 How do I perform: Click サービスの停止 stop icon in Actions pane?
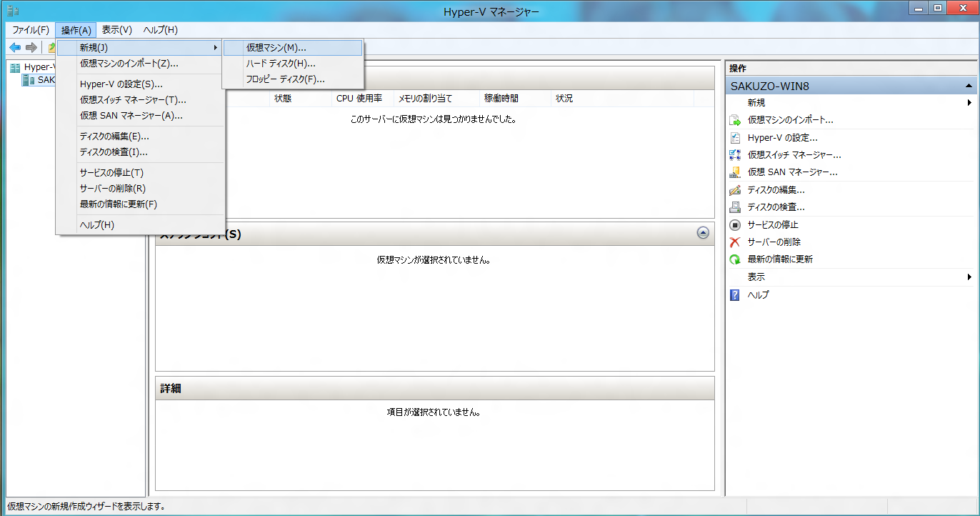point(735,224)
